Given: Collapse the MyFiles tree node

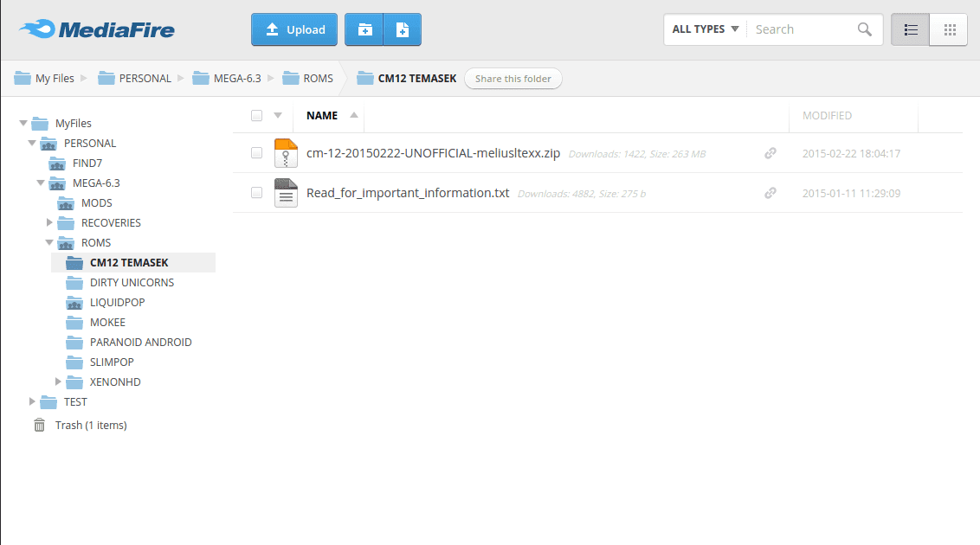Looking at the screenshot, I should point(23,123).
